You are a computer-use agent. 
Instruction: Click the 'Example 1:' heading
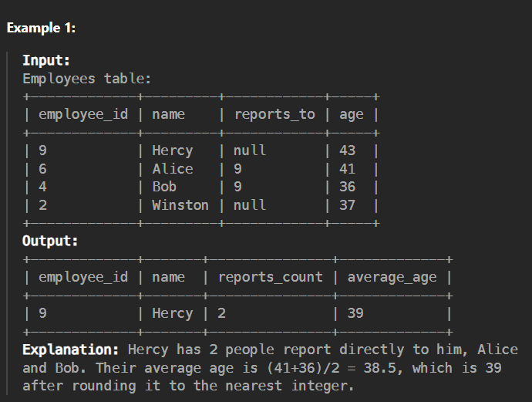coord(41,28)
